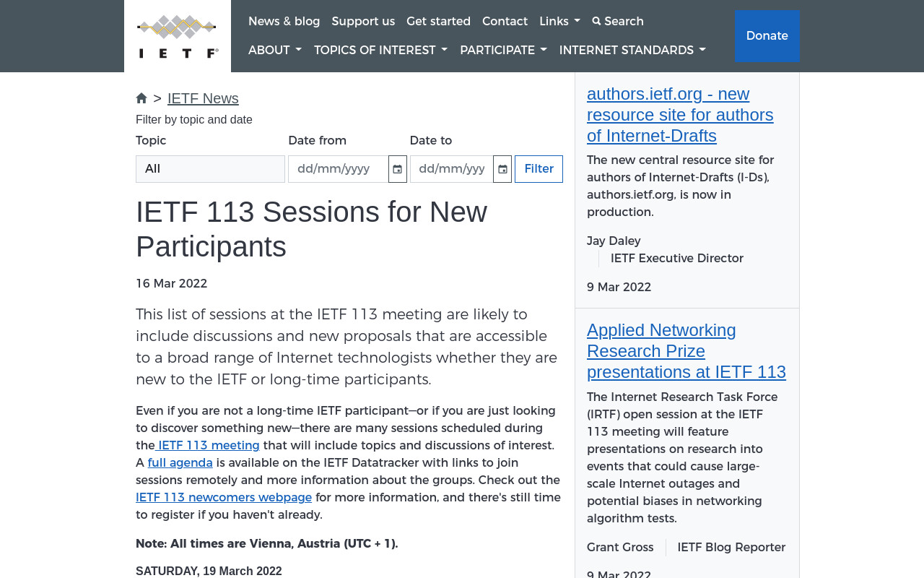
Task: Open the Get started page
Action: click(x=438, y=22)
